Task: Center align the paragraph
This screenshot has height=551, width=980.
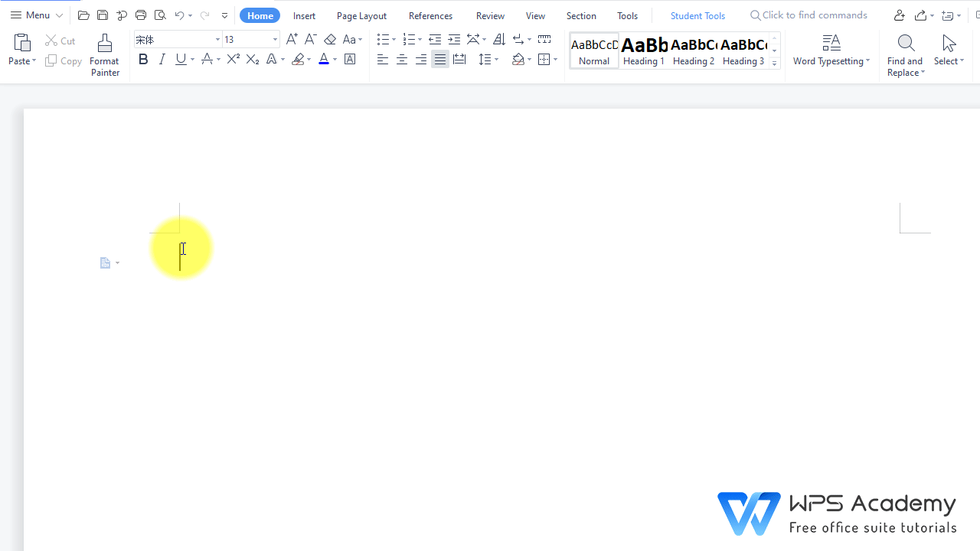Action: coord(401,59)
